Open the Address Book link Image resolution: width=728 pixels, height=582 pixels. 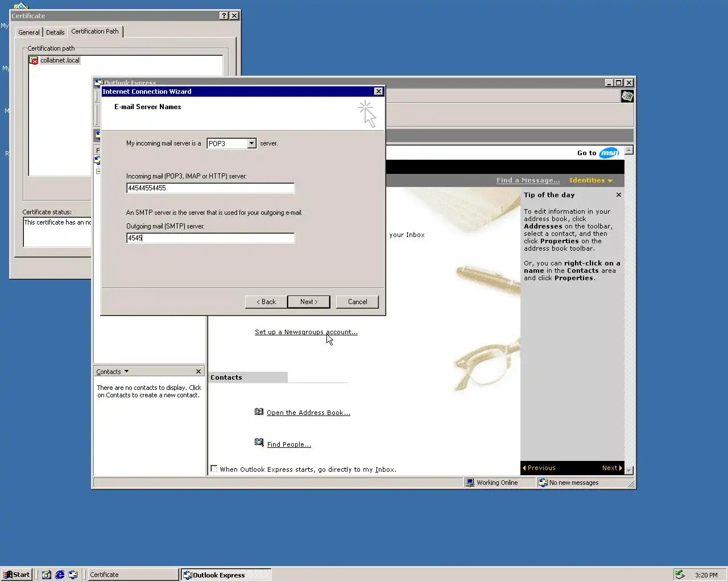pyautogui.click(x=308, y=413)
